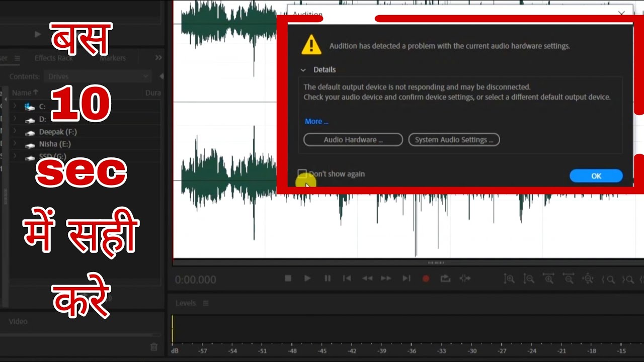
Task: Expand the C: drive tree row
Action: tap(15, 106)
